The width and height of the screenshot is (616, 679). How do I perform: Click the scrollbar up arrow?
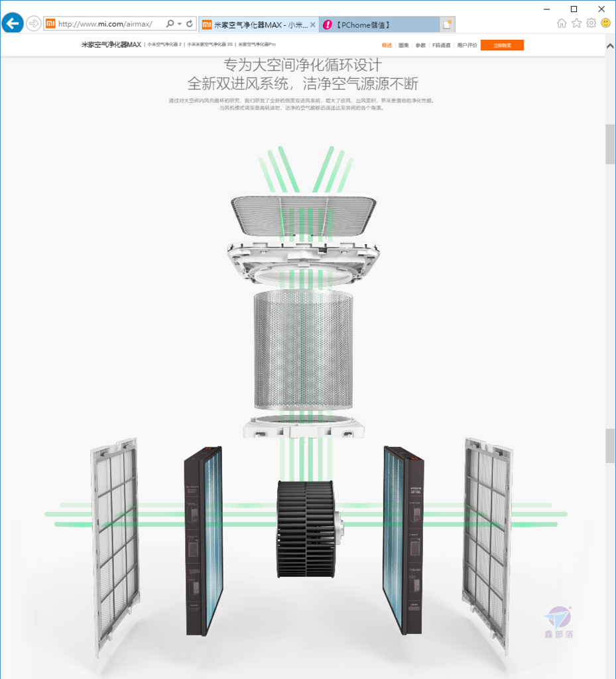(x=610, y=46)
